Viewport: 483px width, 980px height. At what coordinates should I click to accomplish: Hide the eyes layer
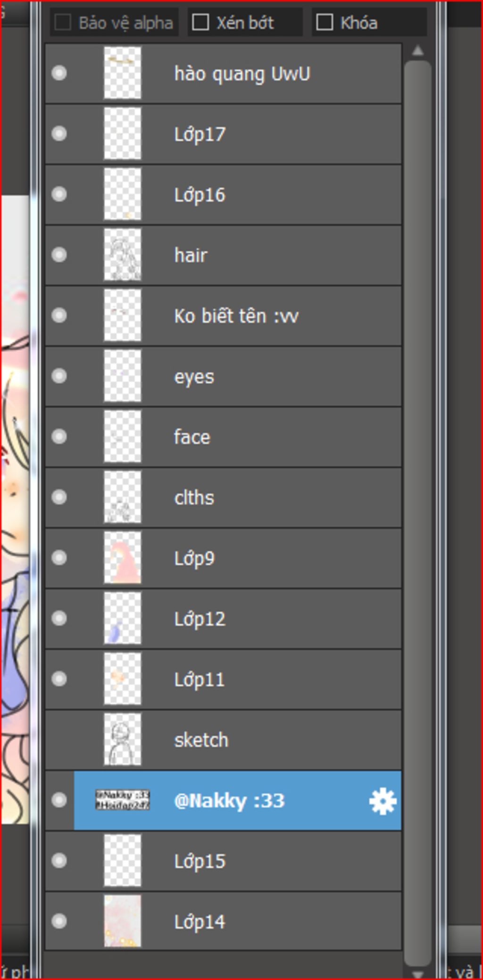click(59, 376)
